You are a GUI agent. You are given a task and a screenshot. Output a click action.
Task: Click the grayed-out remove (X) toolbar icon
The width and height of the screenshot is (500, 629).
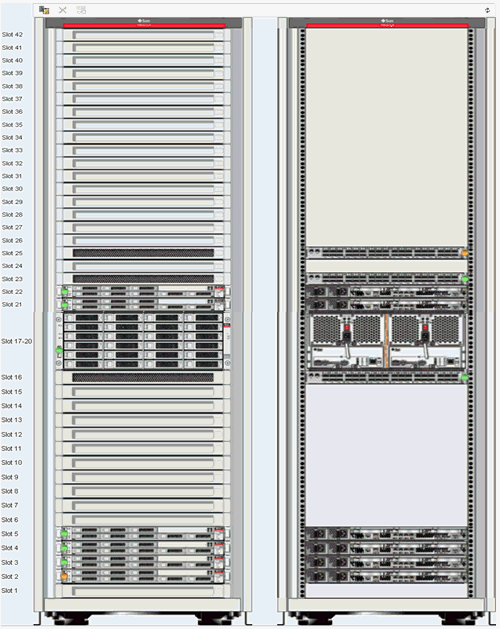tap(63, 10)
